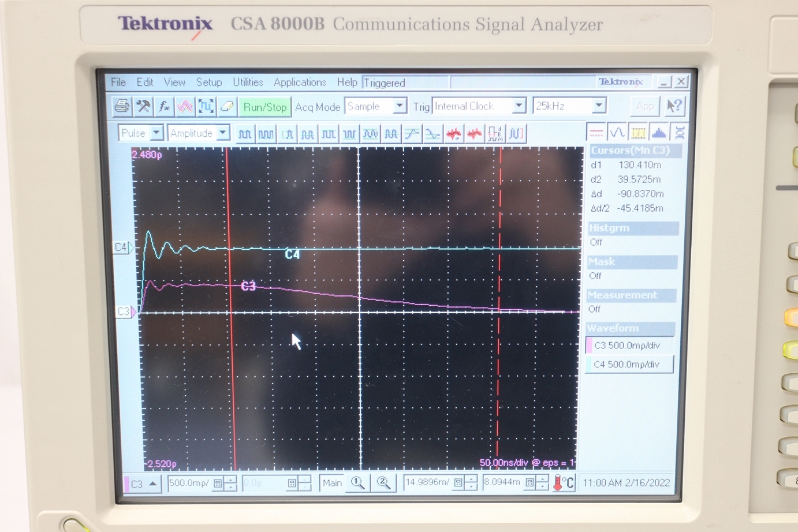
Task: Toggle acquisition with Run/Stop button
Action: (x=264, y=107)
